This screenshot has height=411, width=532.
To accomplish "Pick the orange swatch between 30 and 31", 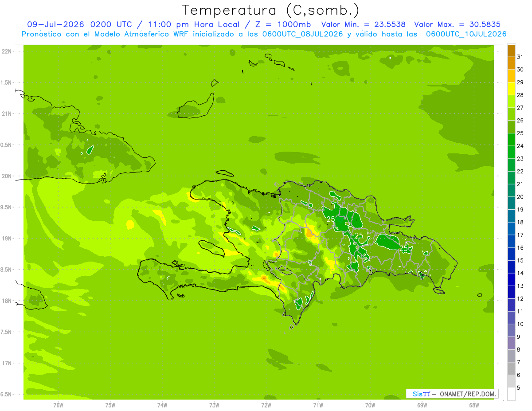I will click(x=511, y=63).
